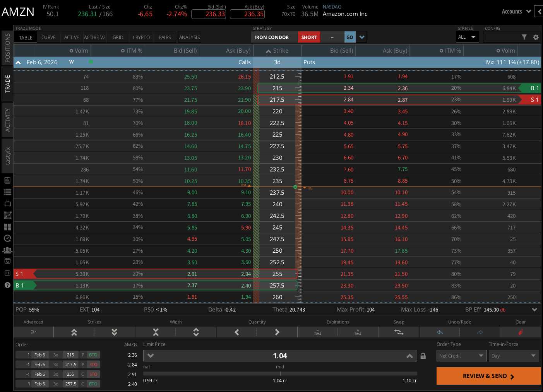
Task: Swap the order direction with the Swap arrows
Action: coord(399,332)
